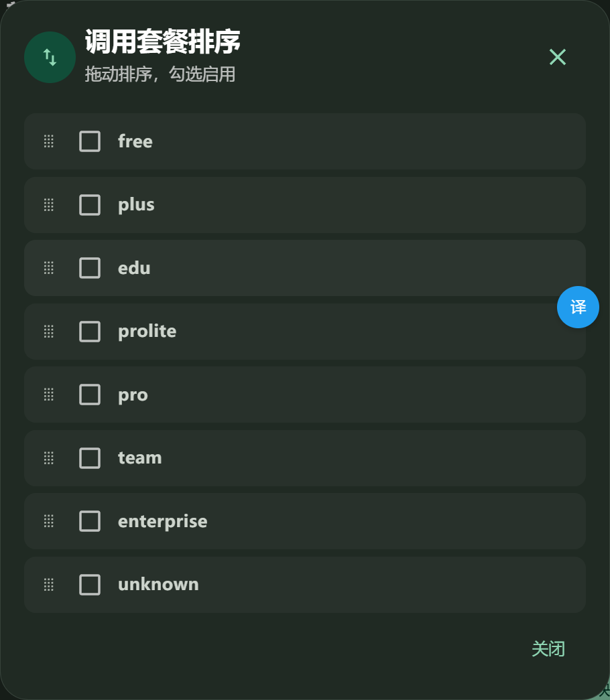Image resolution: width=610 pixels, height=700 pixels.
Task: Click the prolite row drag handle
Action: [x=49, y=332]
